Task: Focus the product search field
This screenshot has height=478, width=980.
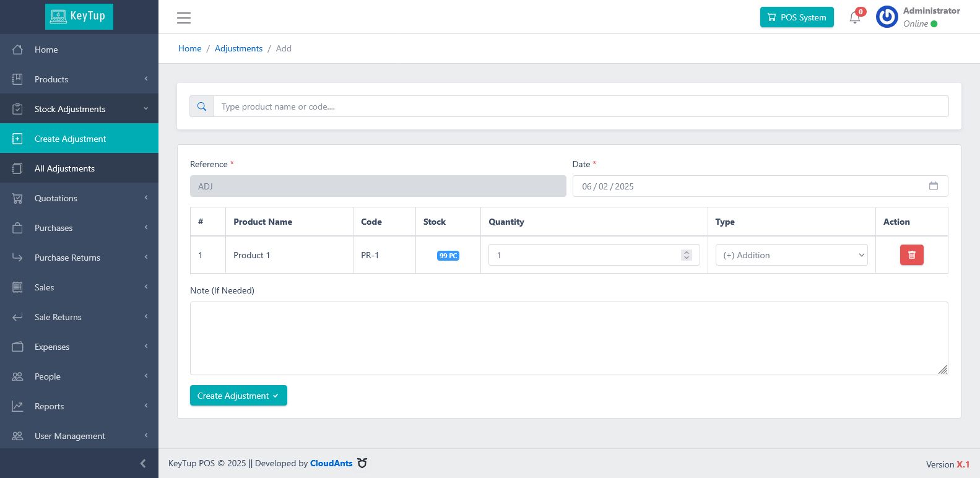Action: (x=581, y=106)
